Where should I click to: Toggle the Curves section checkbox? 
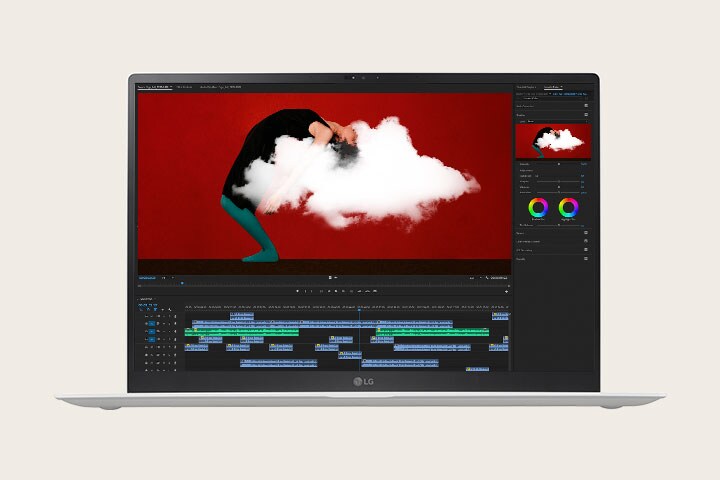[x=586, y=233]
